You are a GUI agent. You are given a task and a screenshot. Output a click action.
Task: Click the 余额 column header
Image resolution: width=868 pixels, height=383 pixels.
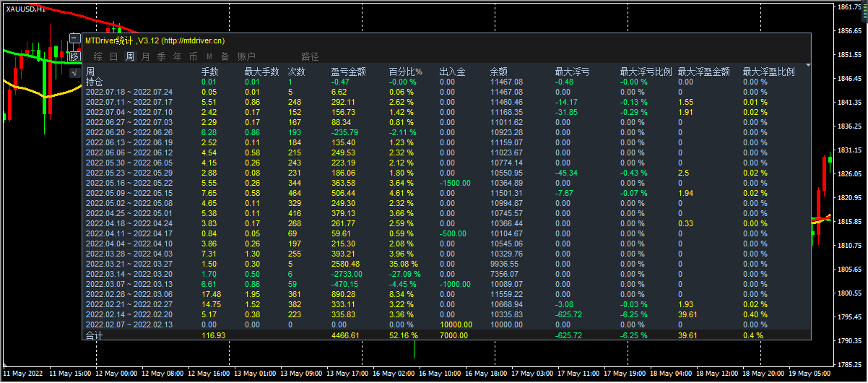tap(498, 72)
